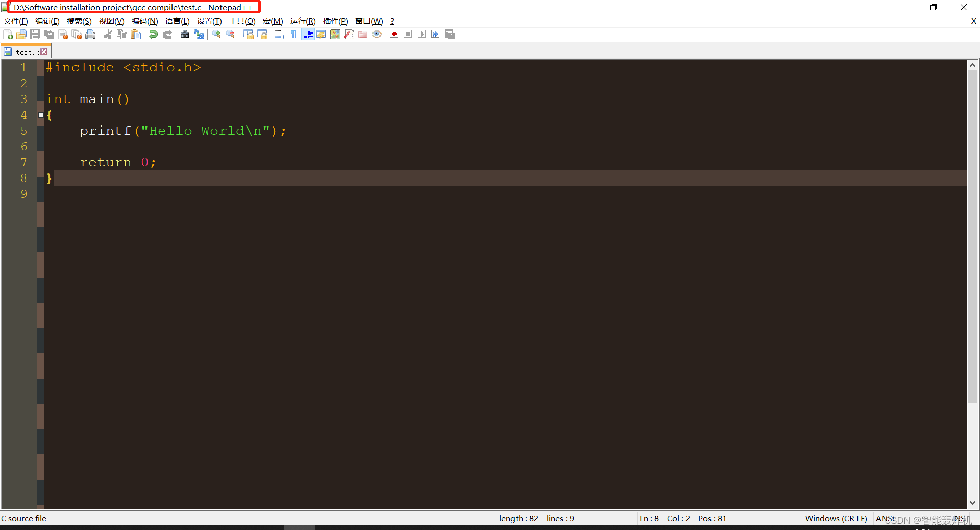This screenshot has width=980, height=530.
Task: Open the 窗口(W) menu
Action: tap(369, 21)
